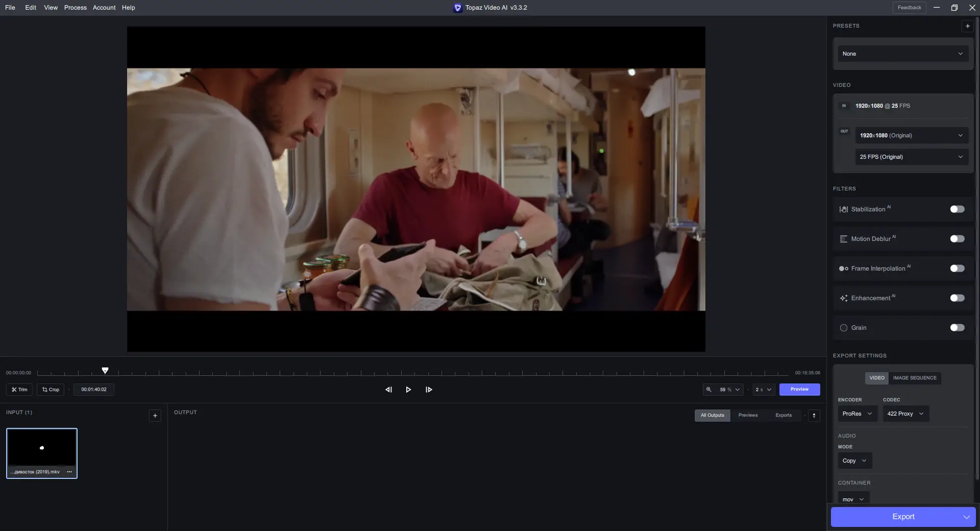The width and height of the screenshot is (980, 531).
Task: Open the audio mode Copy dropdown
Action: point(854,461)
